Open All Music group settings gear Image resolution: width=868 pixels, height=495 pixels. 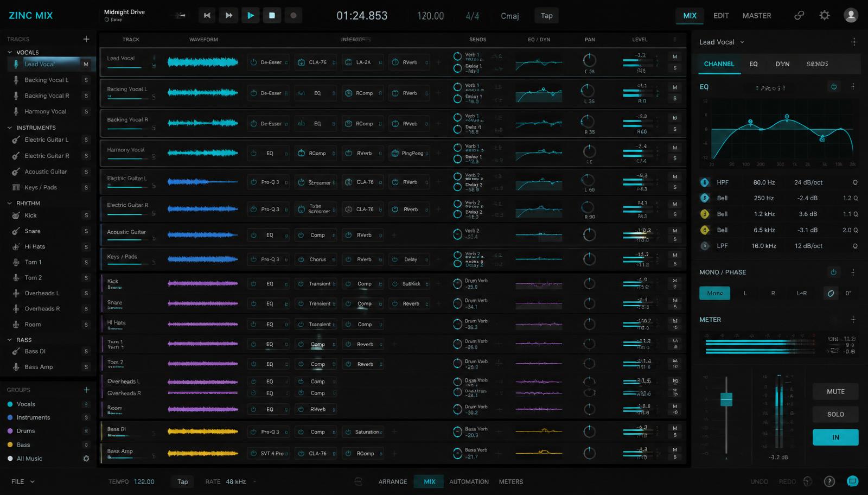pos(86,459)
